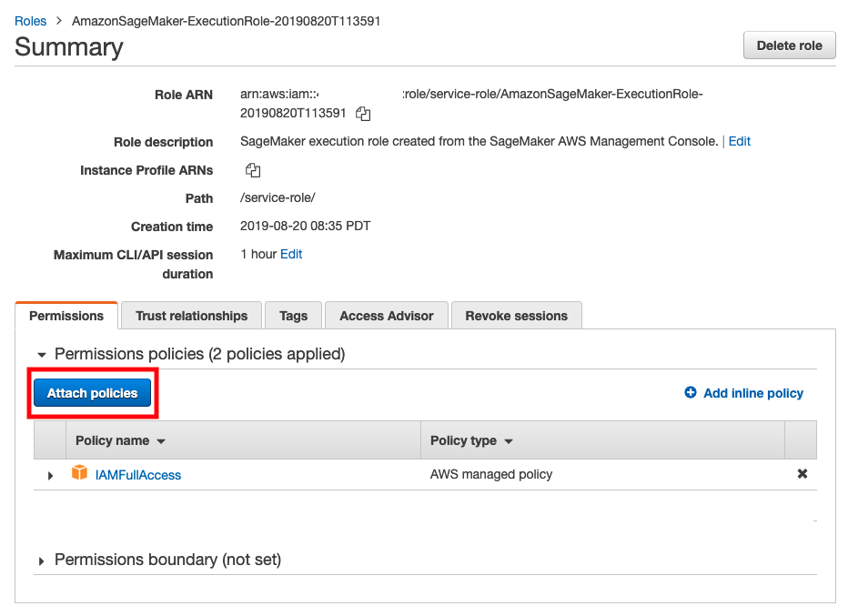Expand the IAMFullAccess policy row arrow
The image size is (848, 616).
click(50, 475)
